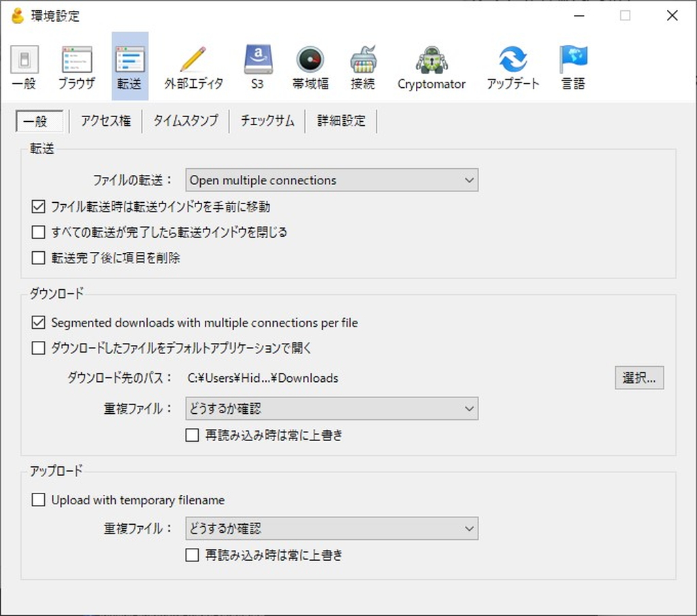Open the 一般 (General) preferences icon
This screenshot has width=697, height=616.
pos(25,65)
